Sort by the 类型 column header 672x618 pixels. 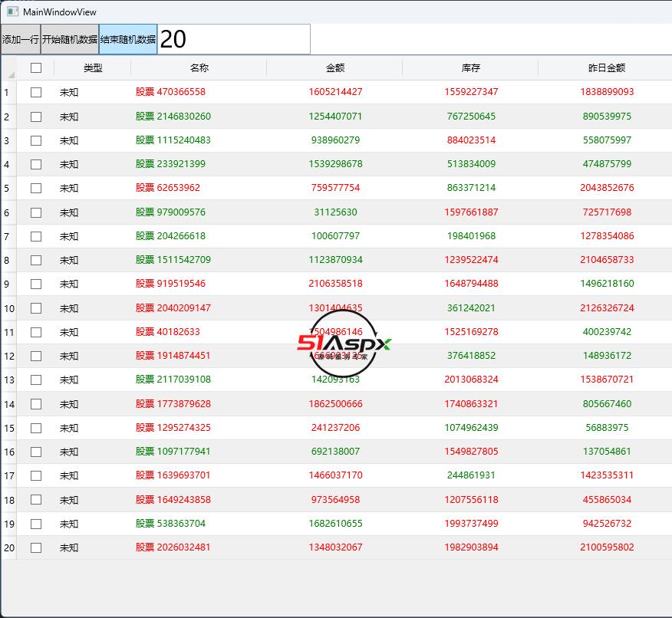(93, 68)
